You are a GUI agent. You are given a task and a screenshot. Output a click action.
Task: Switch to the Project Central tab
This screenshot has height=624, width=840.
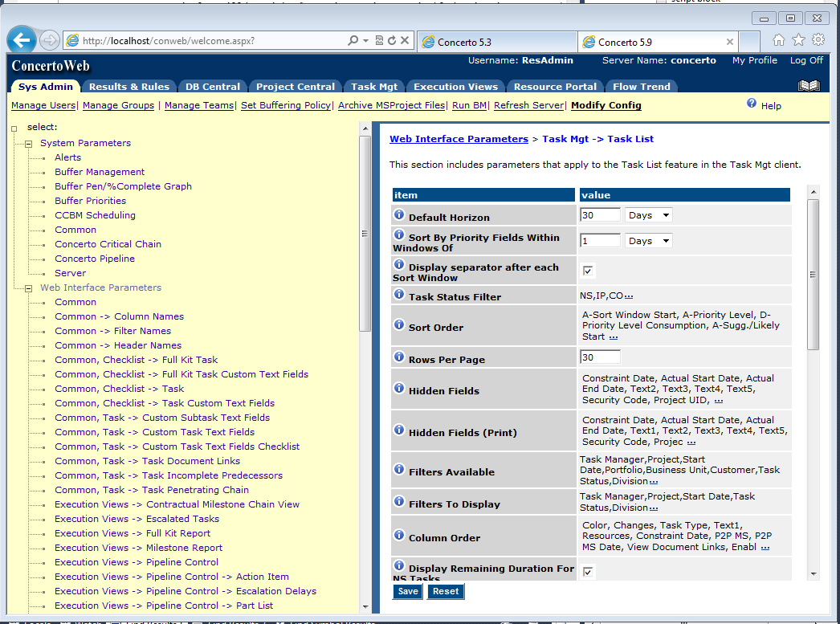pos(296,87)
